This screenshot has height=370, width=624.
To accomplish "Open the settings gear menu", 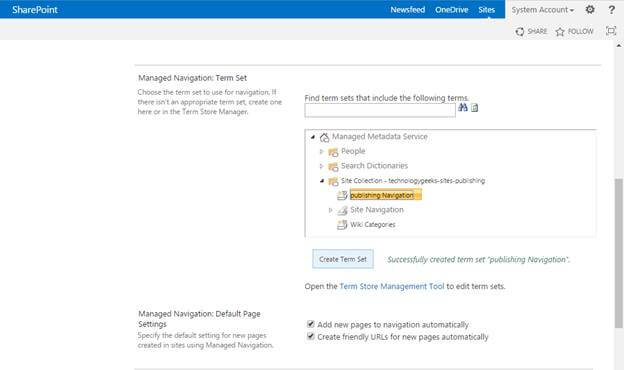I will [x=590, y=10].
